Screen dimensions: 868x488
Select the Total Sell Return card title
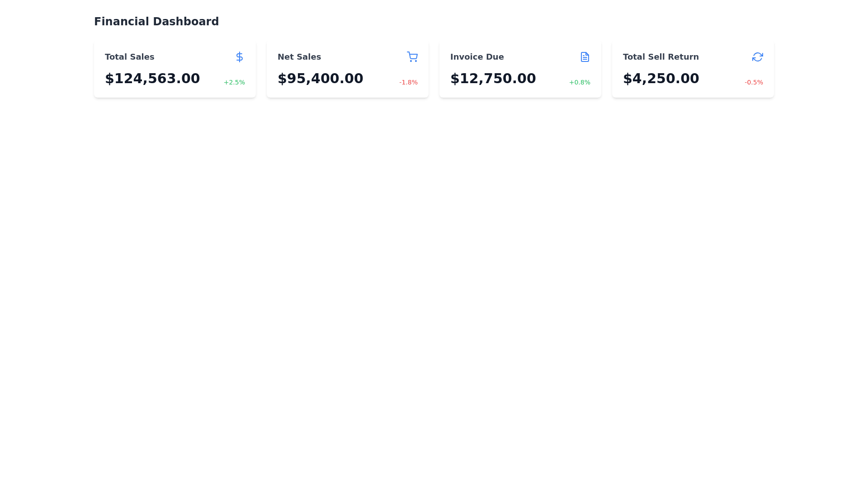pos(660,57)
